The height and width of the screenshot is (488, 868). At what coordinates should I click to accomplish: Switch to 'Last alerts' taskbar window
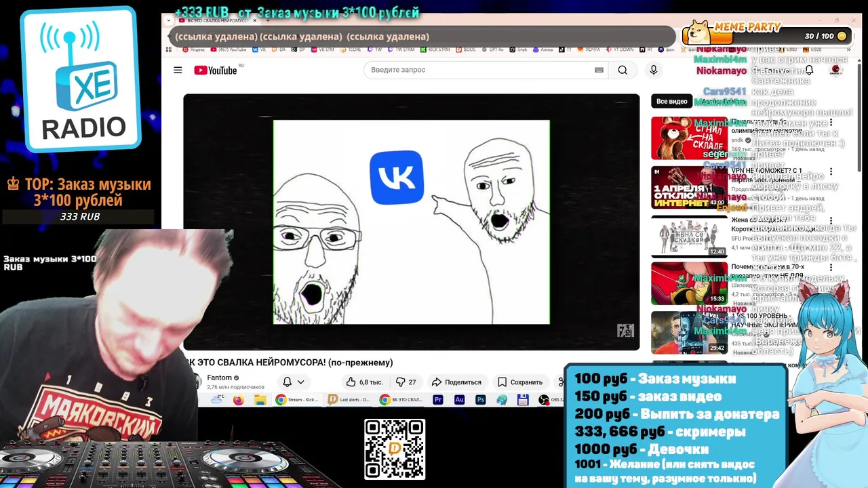click(349, 400)
